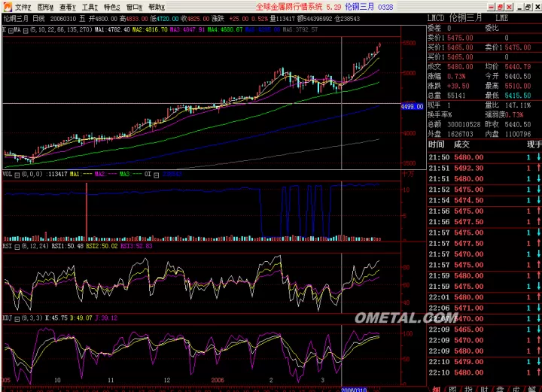Collapse the RSI indicator box icon

pyautogui.click(x=17, y=247)
